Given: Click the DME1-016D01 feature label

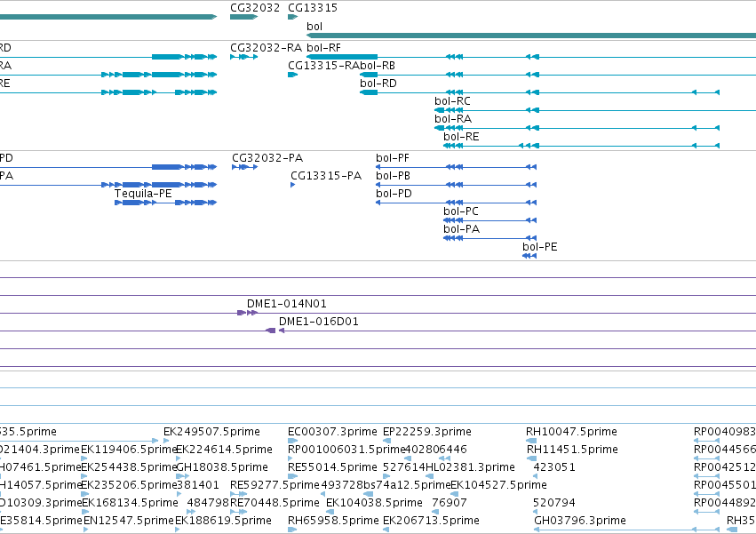Looking at the screenshot, I should tap(319, 322).
